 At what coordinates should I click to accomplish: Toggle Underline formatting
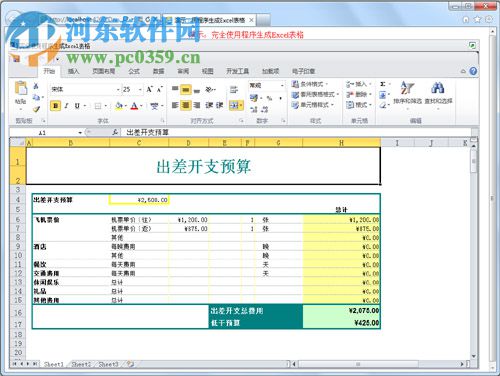77,106
